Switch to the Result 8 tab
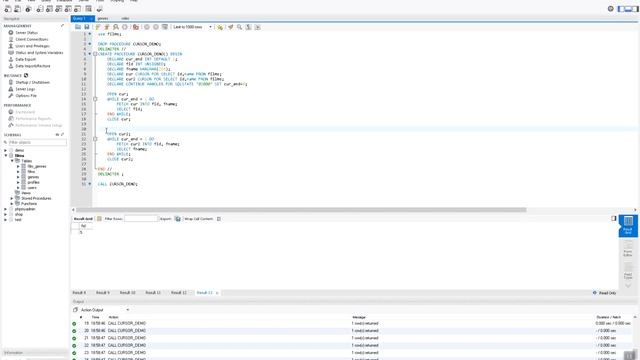640x360 pixels. pyautogui.click(x=79, y=293)
